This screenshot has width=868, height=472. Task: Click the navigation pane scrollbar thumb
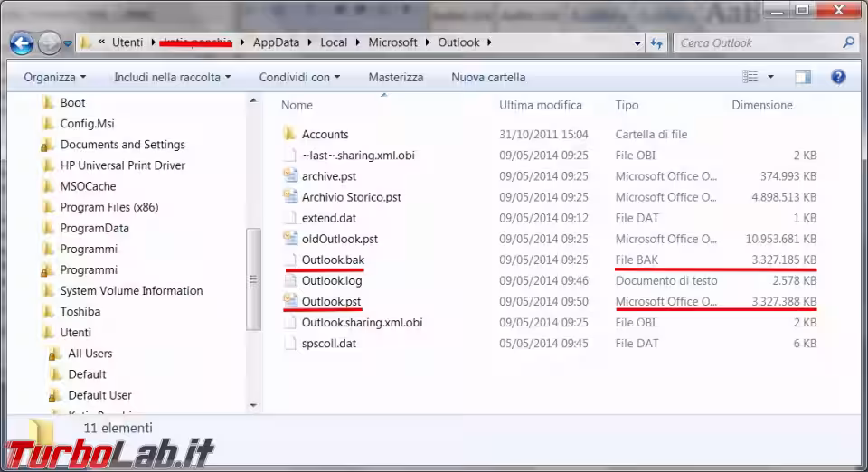[x=253, y=278]
